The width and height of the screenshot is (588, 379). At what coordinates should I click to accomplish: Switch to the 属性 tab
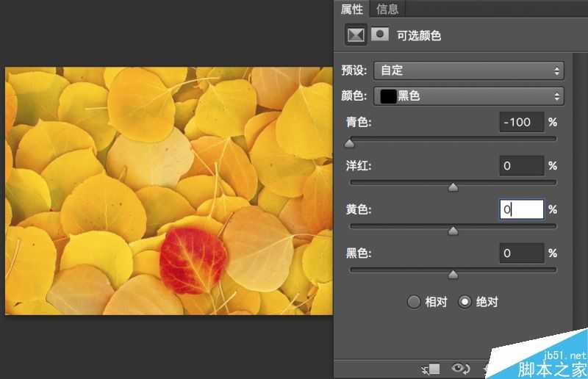click(352, 9)
